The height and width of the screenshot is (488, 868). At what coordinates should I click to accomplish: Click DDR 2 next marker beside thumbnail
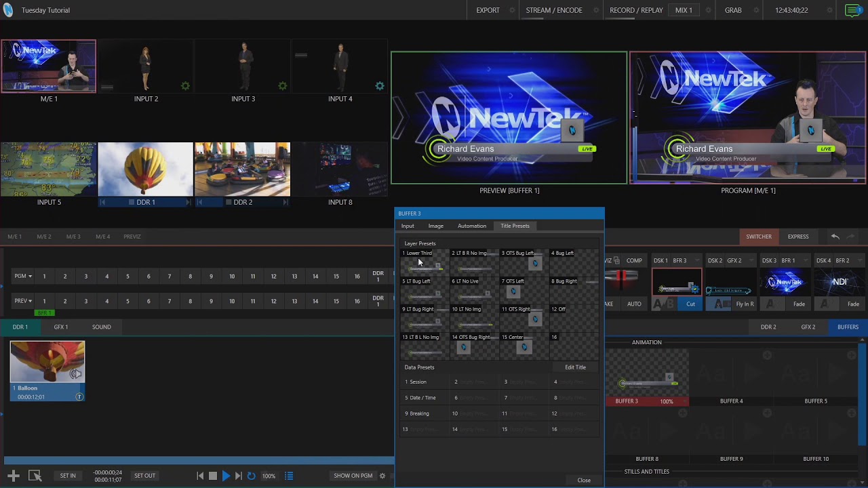pos(285,202)
